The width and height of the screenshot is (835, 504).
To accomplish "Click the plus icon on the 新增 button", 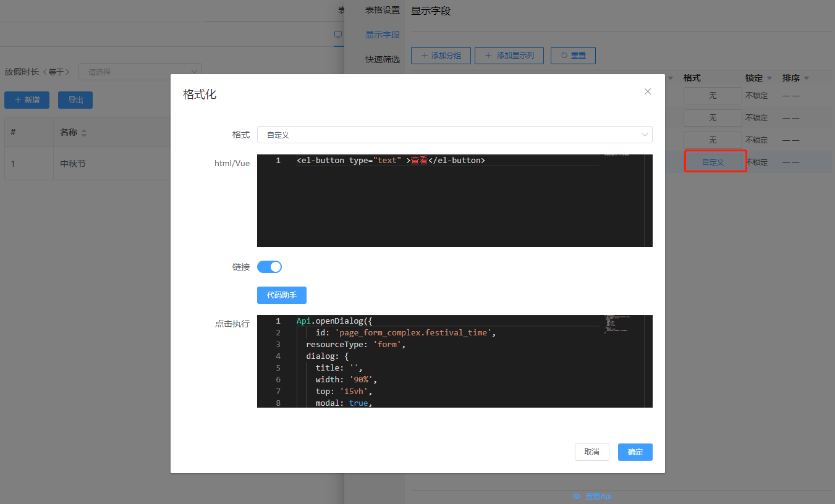I will point(17,100).
